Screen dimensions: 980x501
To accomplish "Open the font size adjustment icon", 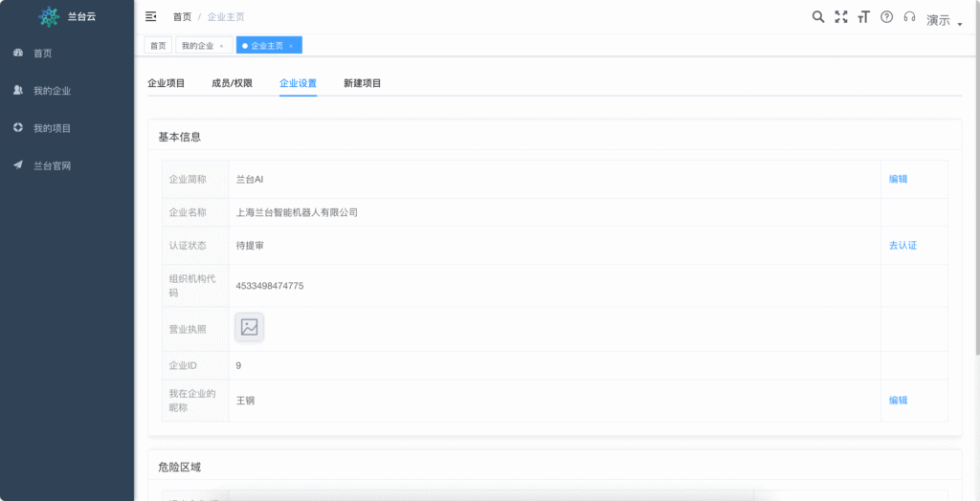I will [x=864, y=16].
